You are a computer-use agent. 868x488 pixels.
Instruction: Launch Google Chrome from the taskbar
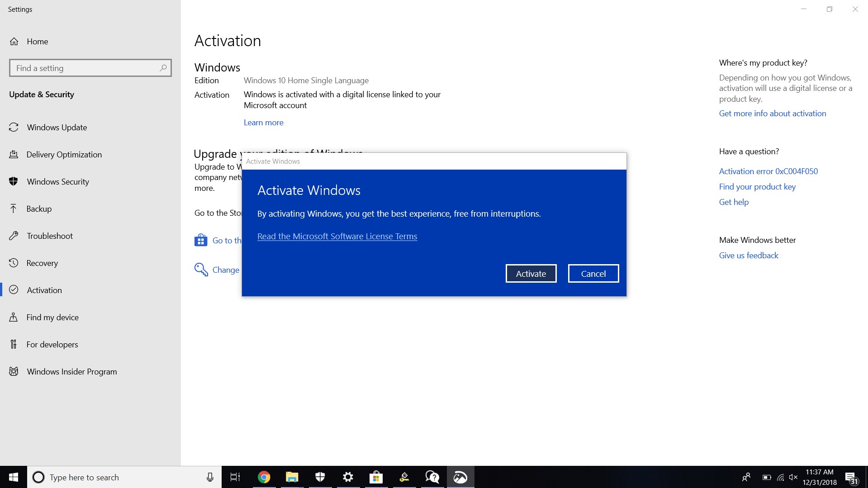click(264, 477)
